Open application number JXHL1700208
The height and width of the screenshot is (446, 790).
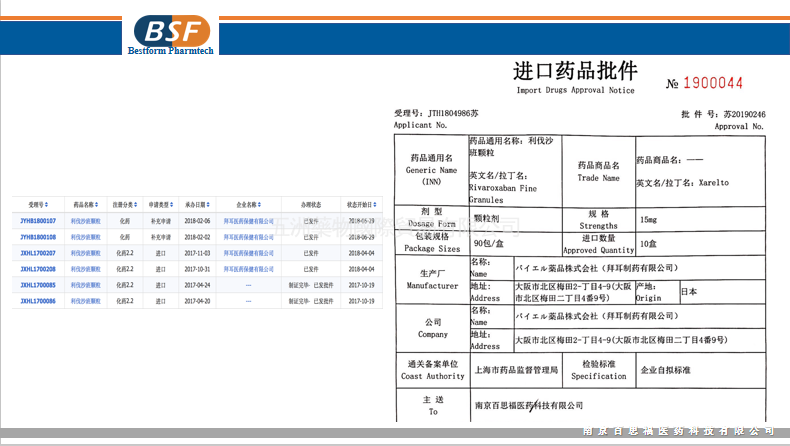[38, 269]
